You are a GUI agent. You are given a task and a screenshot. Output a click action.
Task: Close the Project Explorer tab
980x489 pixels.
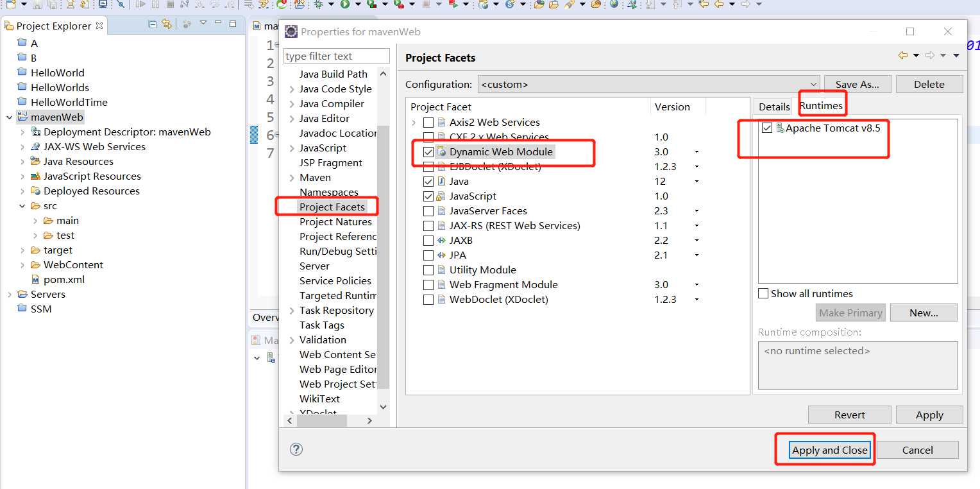click(99, 26)
